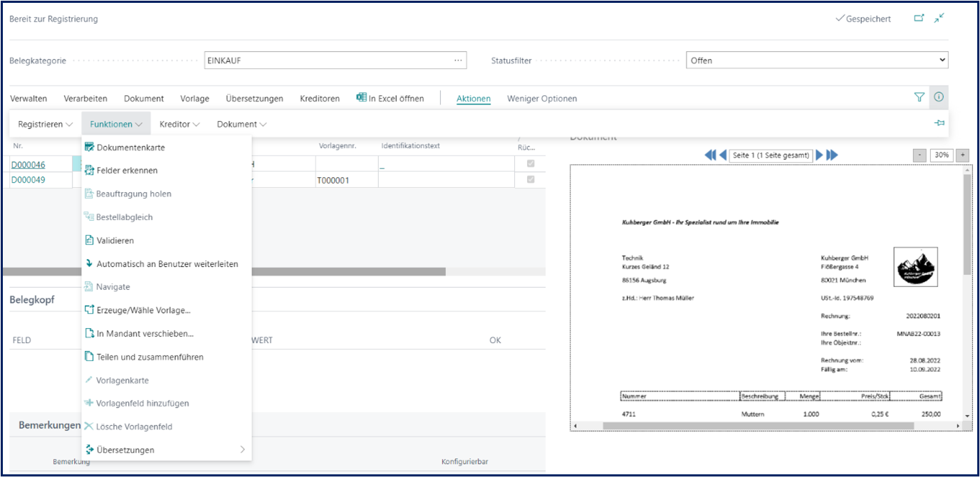
Task: Zoom in document with plus button
Action: tap(963, 155)
